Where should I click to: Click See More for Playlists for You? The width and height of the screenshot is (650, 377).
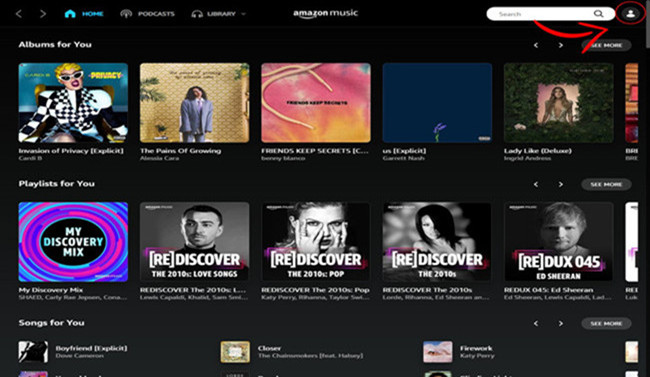click(606, 184)
